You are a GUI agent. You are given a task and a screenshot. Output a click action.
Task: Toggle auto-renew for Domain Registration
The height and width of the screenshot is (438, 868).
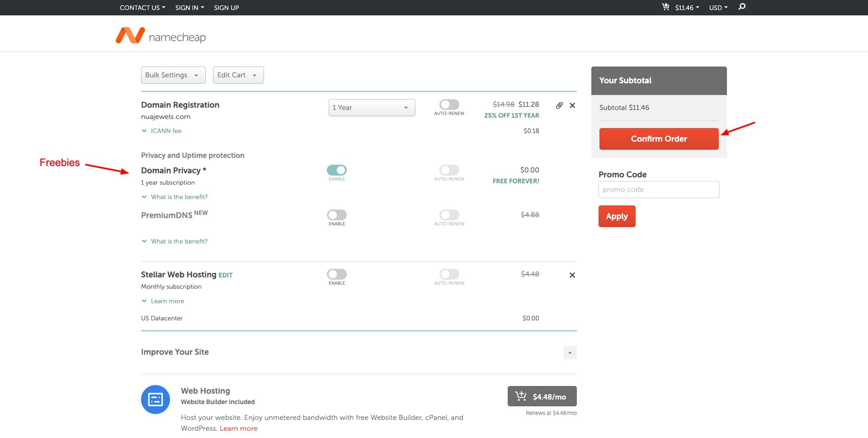(449, 105)
